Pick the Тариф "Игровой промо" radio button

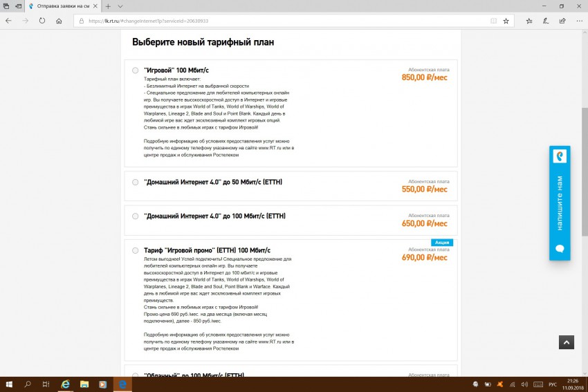[x=135, y=250]
